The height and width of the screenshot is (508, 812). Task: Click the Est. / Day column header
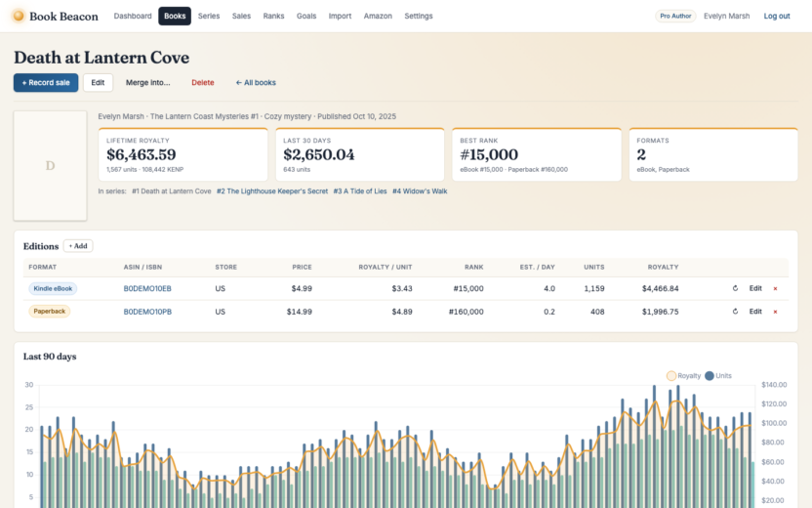537,268
